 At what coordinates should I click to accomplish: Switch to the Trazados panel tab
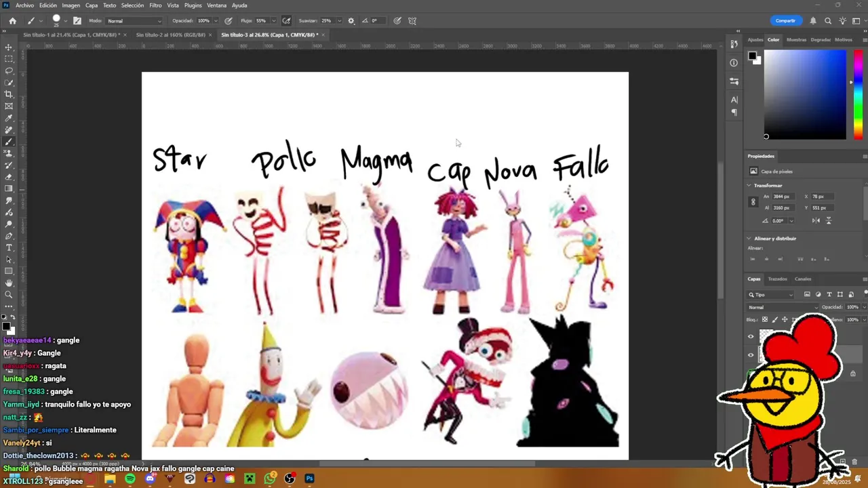click(x=778, y=279)
